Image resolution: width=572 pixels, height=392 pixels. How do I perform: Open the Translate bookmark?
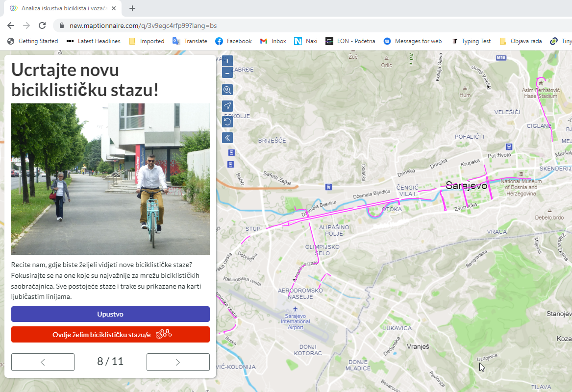[190, 41]
